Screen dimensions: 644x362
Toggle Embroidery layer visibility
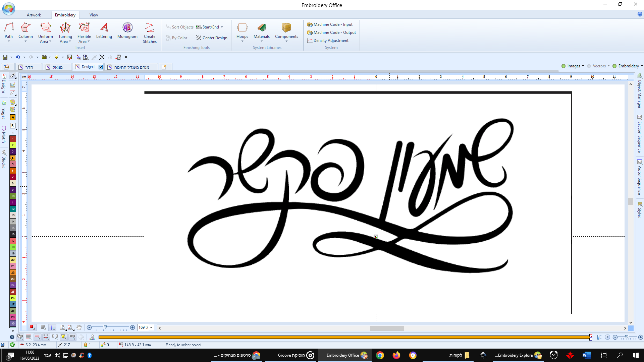(614, 66)
